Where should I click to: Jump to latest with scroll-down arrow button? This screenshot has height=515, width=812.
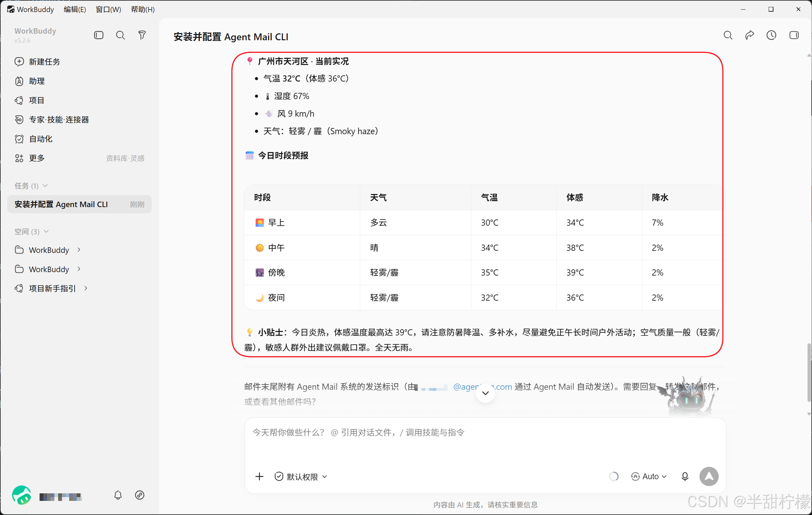pos(485,393)
